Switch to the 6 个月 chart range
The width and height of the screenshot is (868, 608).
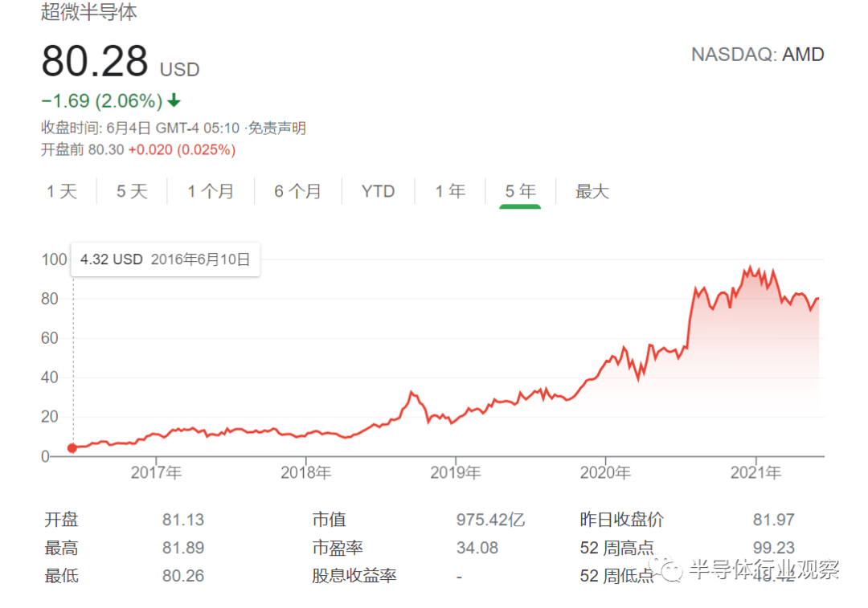pyautogui.click(x=298, y=191)
